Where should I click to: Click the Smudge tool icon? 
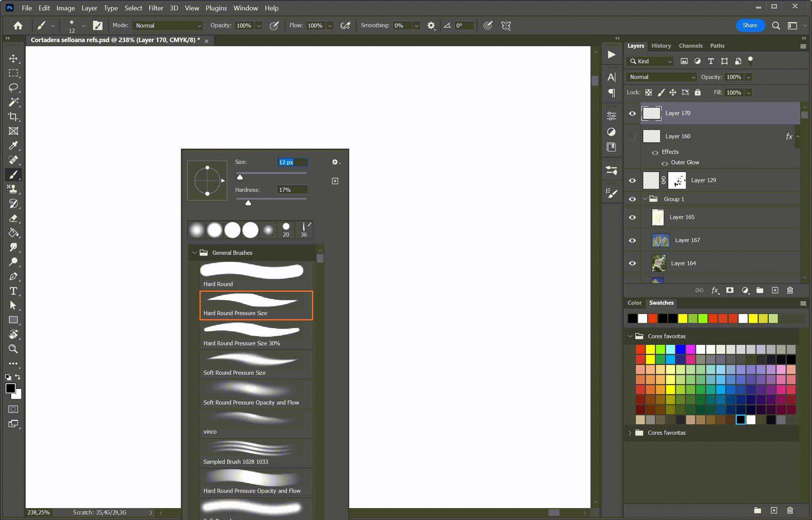[13, 247]
